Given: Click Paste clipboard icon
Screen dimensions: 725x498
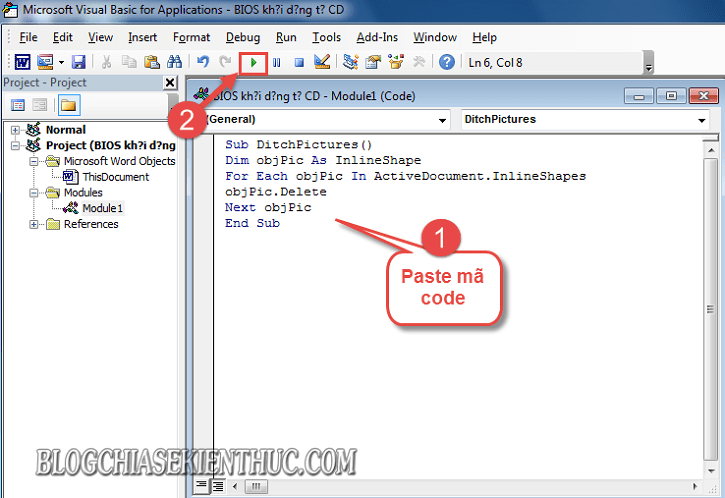Looking at the screenshot, I should tap(152, 62).
